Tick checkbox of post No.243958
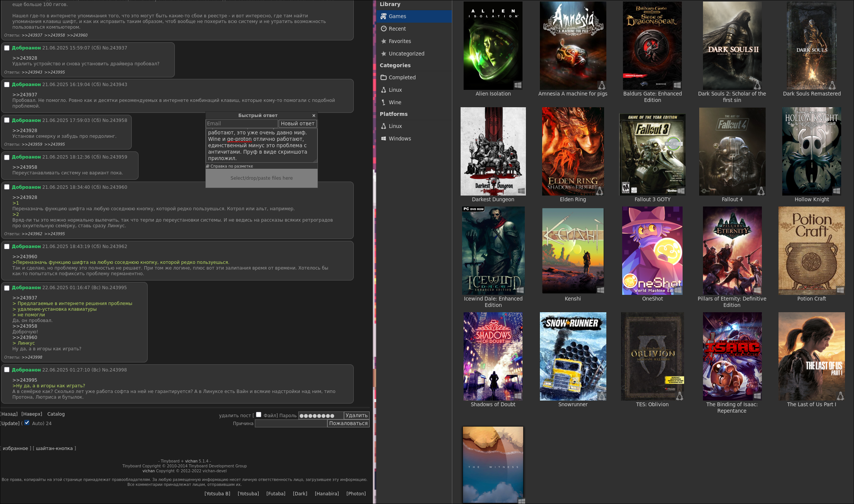854x504 pixels. tap(7, 120)
